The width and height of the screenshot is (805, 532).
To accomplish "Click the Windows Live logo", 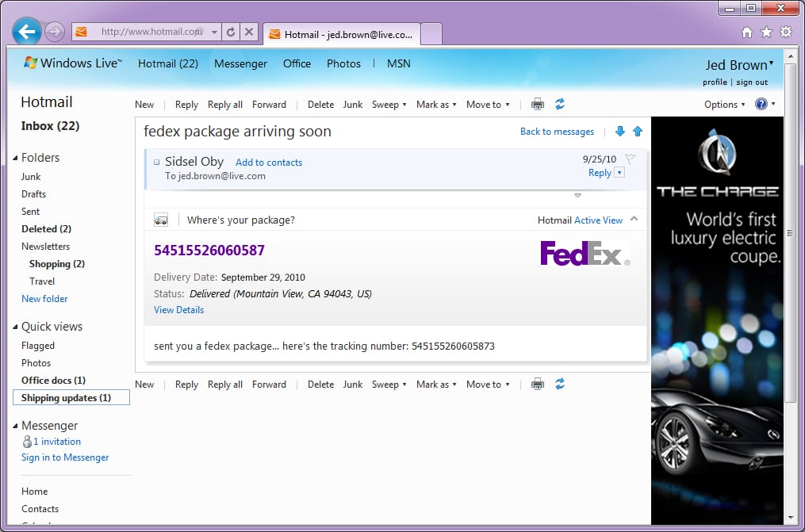I will [x=29, y=63].
